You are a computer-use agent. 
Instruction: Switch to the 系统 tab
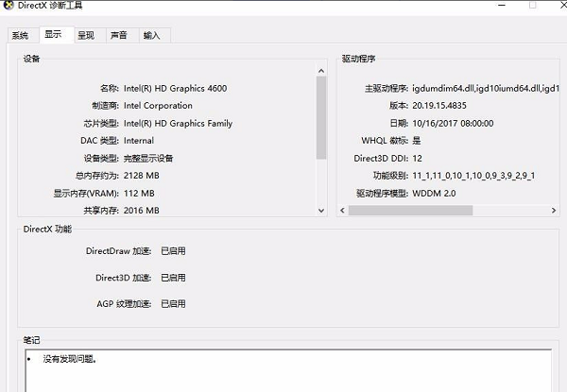pyautogui.click(x=20, y=35)
